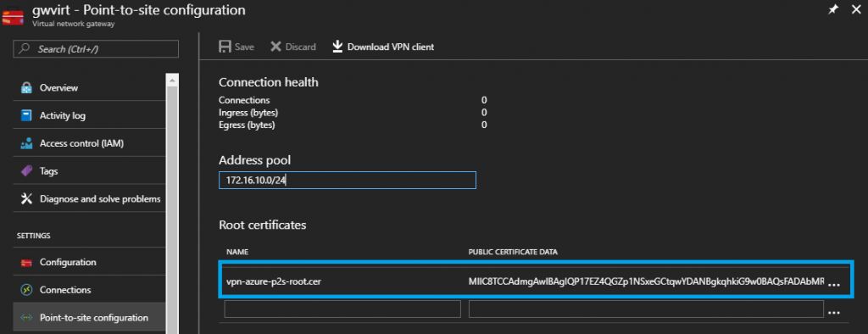Image resolution: width=868 pixels, height=334 pixels.
Task: Click the sidebar scrollbar up arrow
Action: 172,81
